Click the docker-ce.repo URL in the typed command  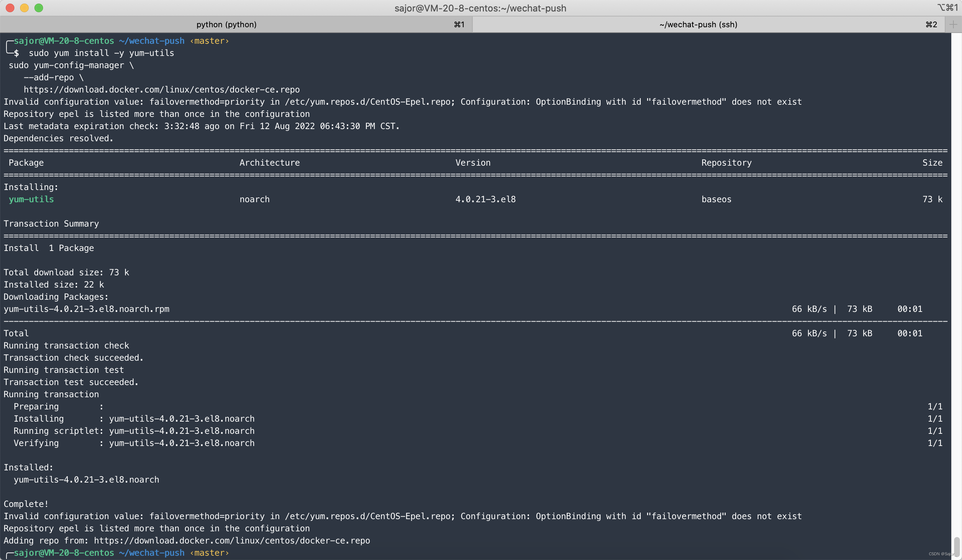click(161, 90)
